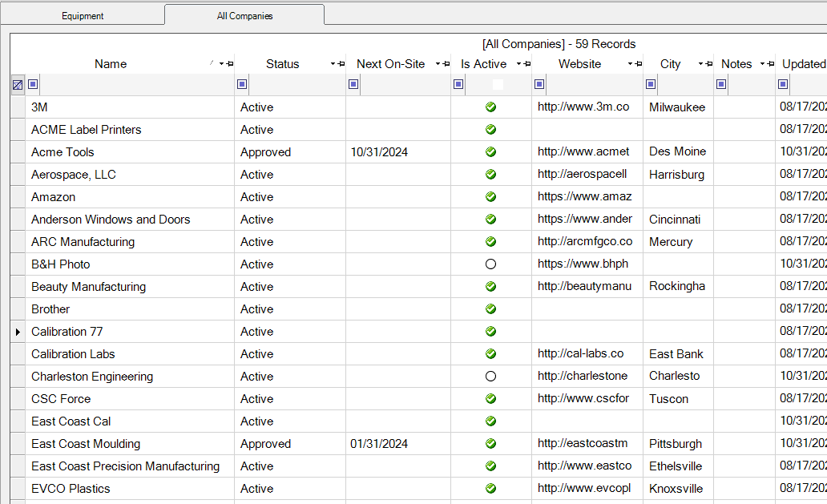Pin the Name column

pos(230,64)
